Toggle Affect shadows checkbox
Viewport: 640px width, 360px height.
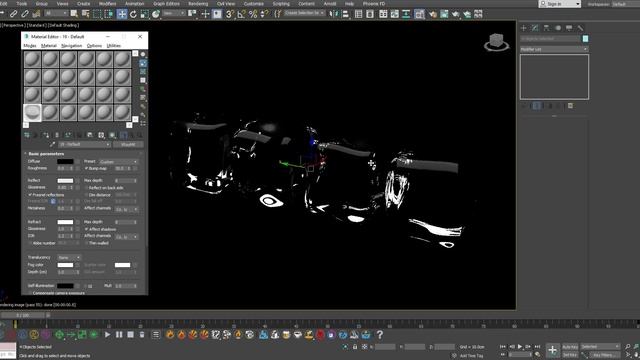[87, 229]
